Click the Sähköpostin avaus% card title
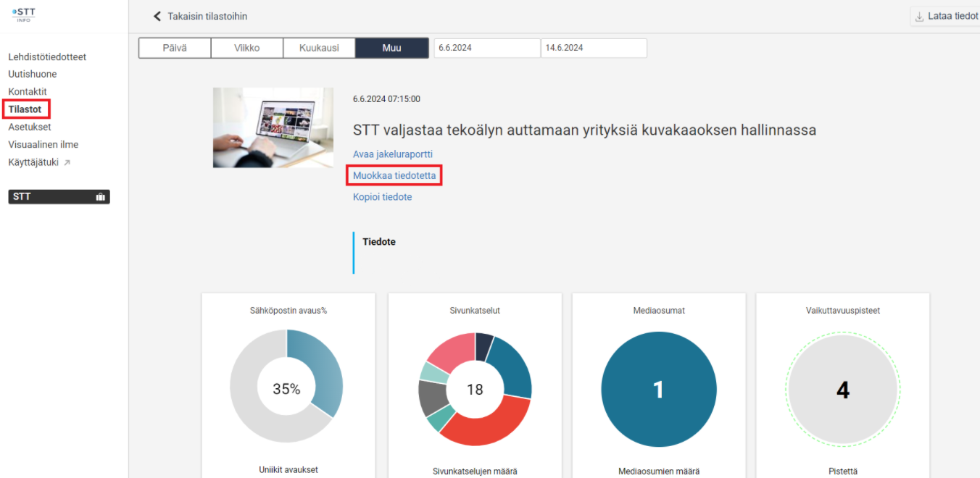 288,311
